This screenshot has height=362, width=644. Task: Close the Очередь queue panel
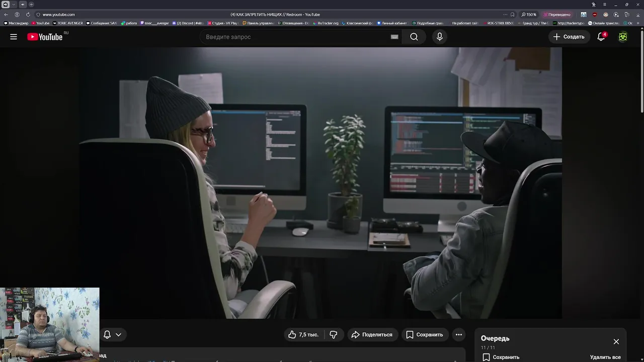pos(616,341)
